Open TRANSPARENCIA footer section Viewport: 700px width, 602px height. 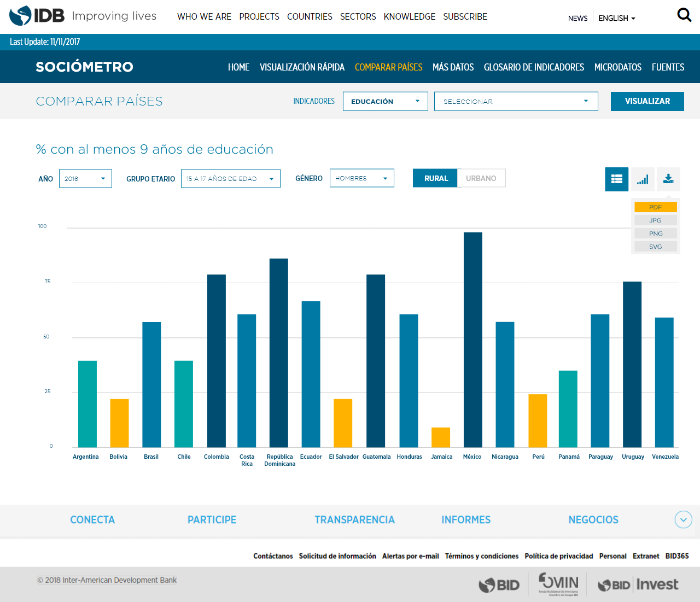354,520
